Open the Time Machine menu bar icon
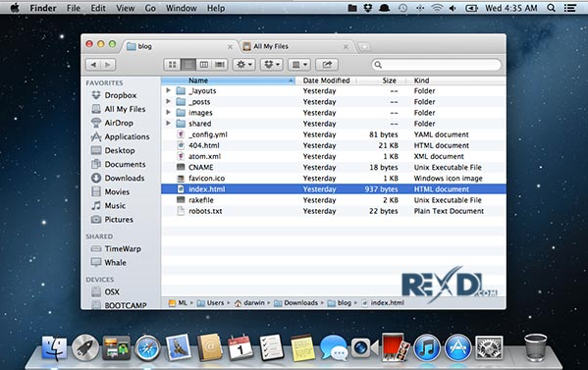Viewport: 588px width, 370px height. (402, 8)
